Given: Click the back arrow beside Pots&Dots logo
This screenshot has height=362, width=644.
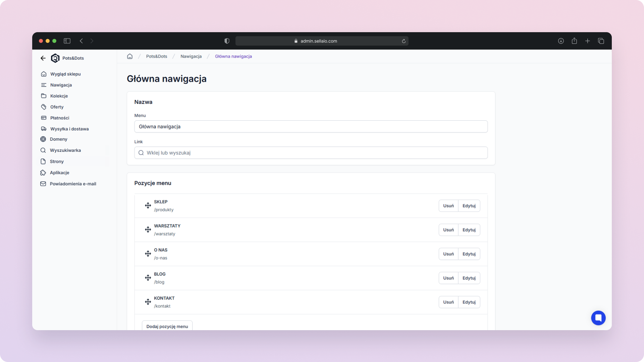Looking at the screenshot, I should click(43, 58).
